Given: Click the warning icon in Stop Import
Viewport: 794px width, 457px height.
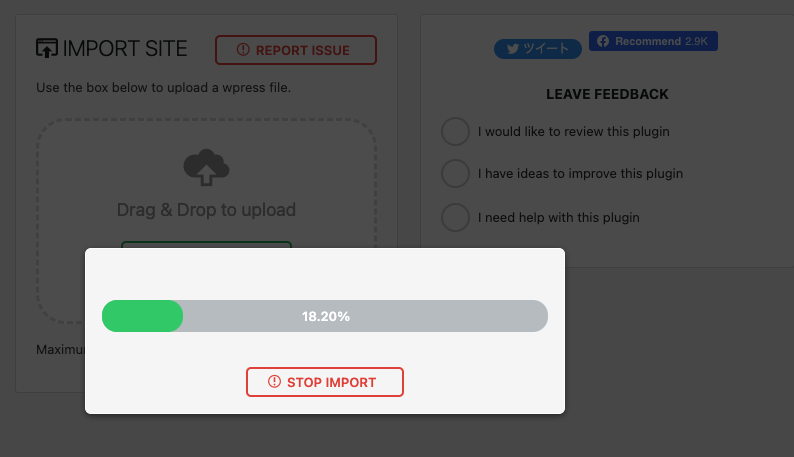Looking at the screenshot, I should pyautogui.click(x=274, y=382).
